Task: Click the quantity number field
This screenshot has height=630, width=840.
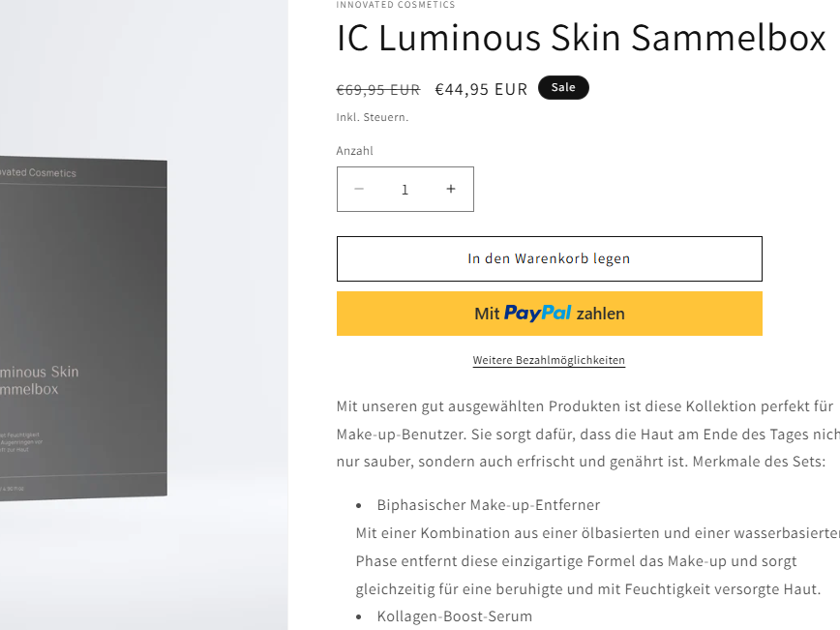Action: (405, 190)
